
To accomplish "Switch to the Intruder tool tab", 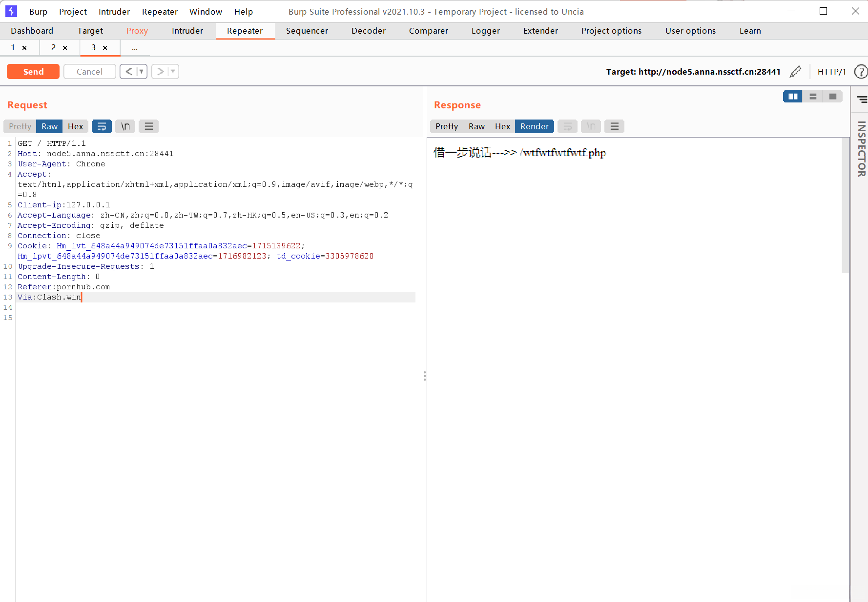I will coord(187,31).
